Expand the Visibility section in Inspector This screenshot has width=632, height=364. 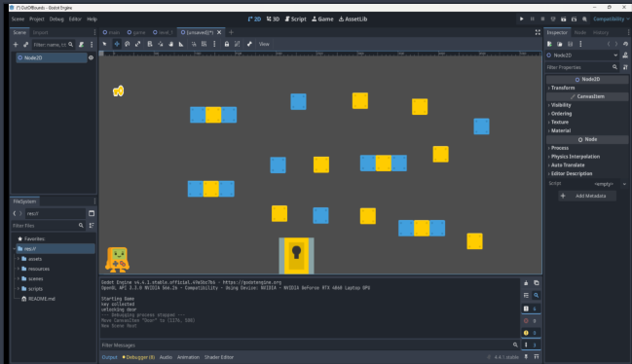click(x=587, y=105)
